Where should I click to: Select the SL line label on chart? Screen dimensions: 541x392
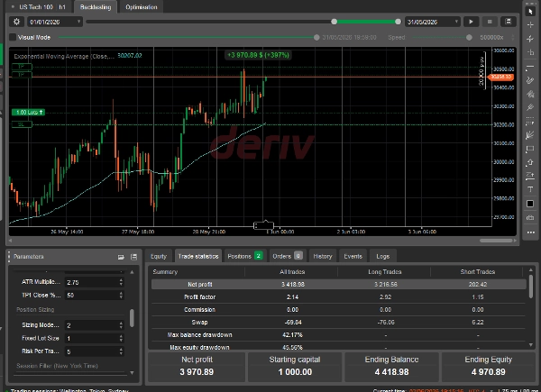pyautogui.click(x=22, y=124)
